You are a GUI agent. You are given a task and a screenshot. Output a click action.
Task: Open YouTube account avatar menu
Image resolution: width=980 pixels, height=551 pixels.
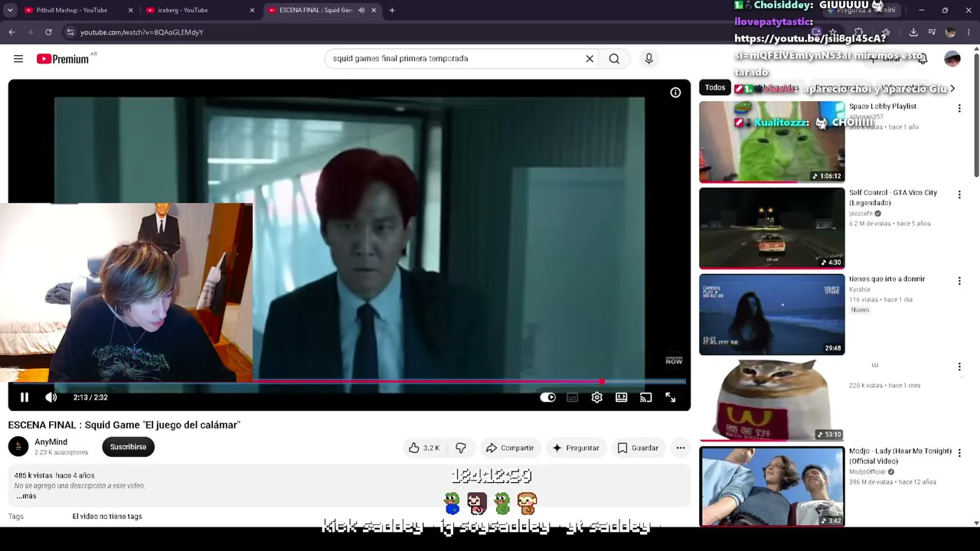click(952, 59)
